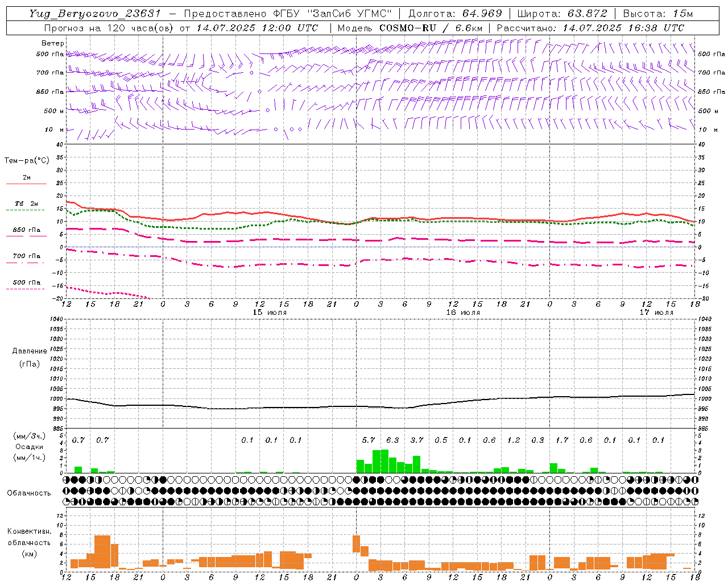The image size is (728, 582).
Task: Select the longitude value Долгота: 64.969
Action: (455, 14)
